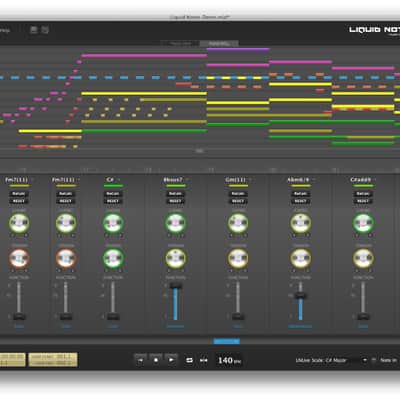Click the stop button in the transport
Image resolution: width=400 pixels, height=400 pixels.
[156, 360]
